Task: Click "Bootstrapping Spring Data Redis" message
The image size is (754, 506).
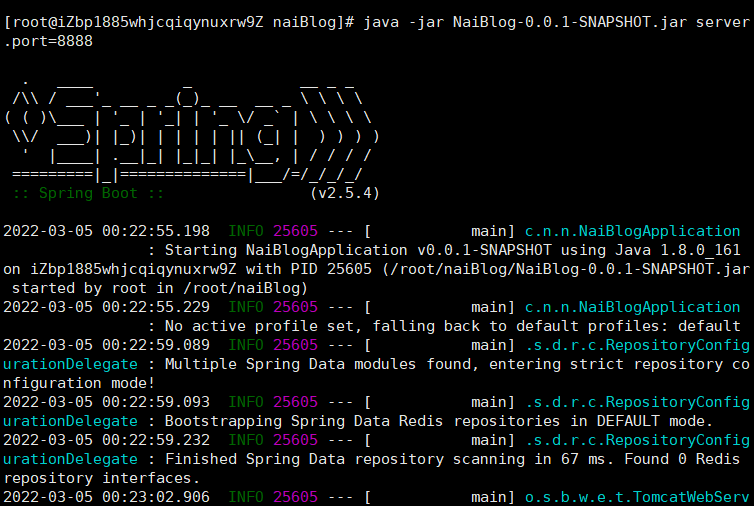Action: [303, 421]
